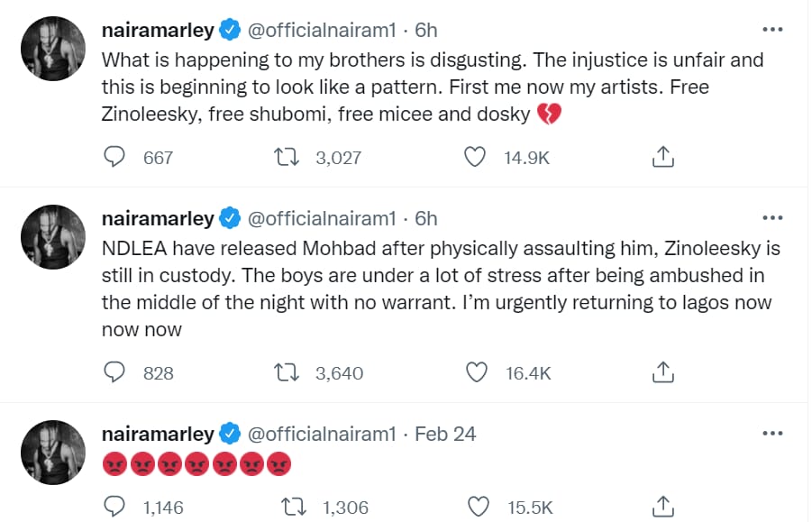
Task: Open more options for the NDLEA tweet
Action: pos(772,217)
